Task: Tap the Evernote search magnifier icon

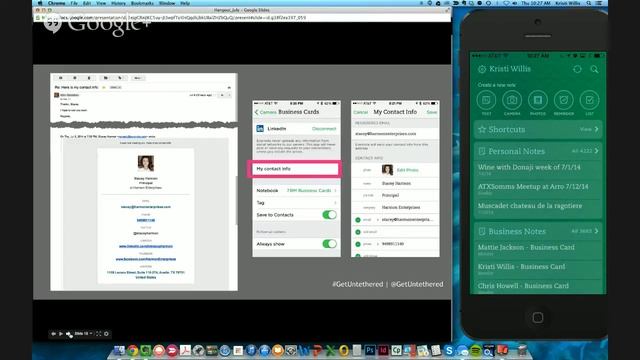Action: pos(594,69)
